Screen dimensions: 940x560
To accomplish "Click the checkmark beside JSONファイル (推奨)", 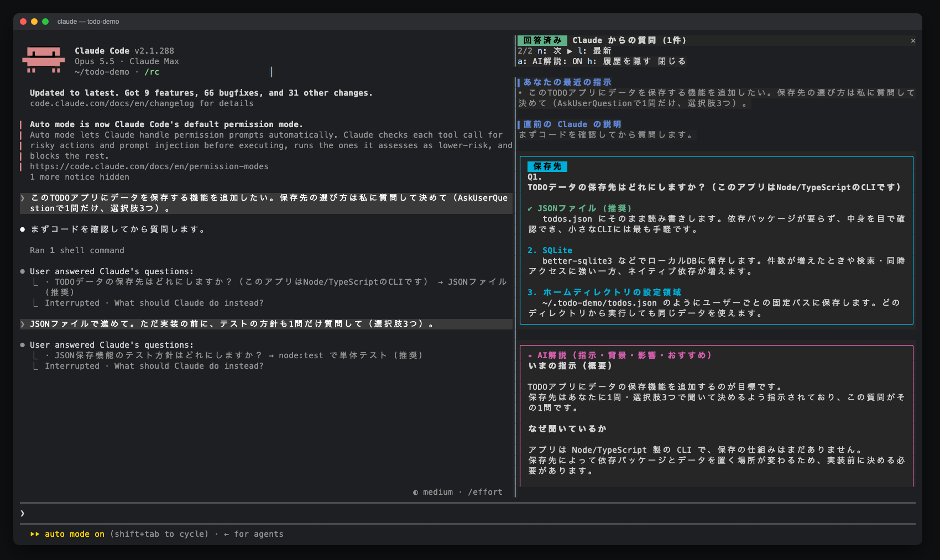I will (x=530, y=208).
